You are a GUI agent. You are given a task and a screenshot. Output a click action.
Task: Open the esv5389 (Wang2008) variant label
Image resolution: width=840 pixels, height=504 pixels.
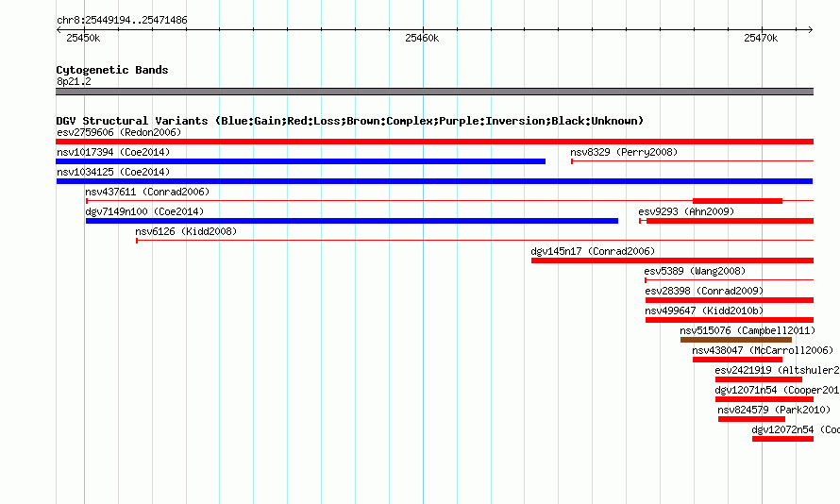pos(695,271)
